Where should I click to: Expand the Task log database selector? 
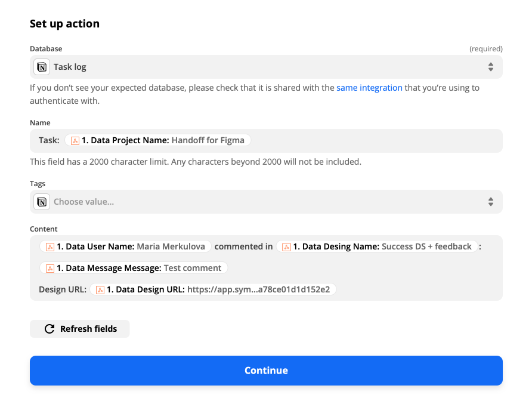(266, 67)
